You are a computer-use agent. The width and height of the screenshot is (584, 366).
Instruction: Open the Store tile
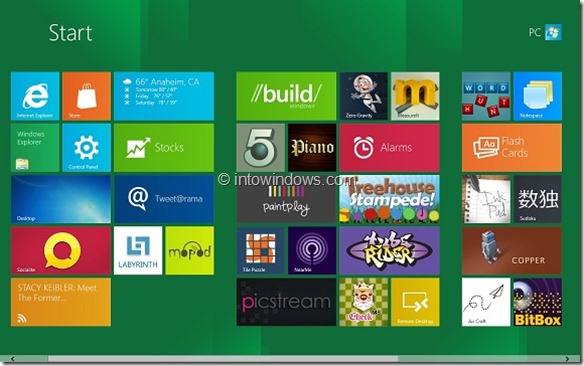click(86, 96)
